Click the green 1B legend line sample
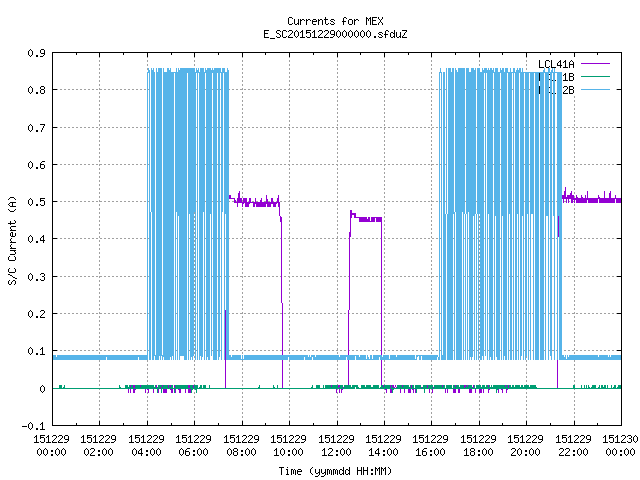640x480 pixels. point(595,76)
